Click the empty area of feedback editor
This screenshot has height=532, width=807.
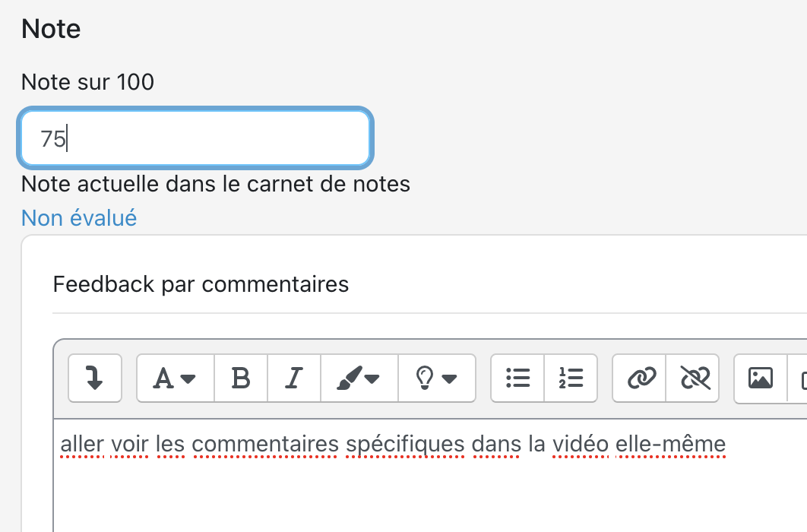pos(426,494)
